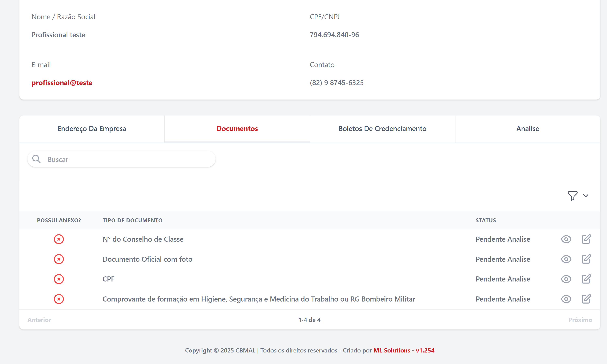Click the anexo indicator for Documento Oficial
Screen dimensions: 607x364
point(59,259)
